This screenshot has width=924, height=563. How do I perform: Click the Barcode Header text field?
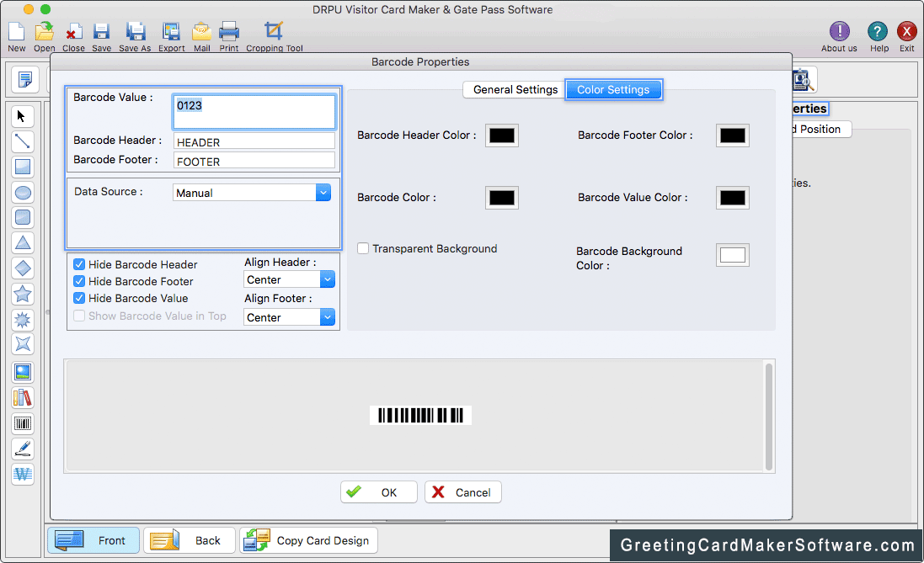(x=254, y=141)
